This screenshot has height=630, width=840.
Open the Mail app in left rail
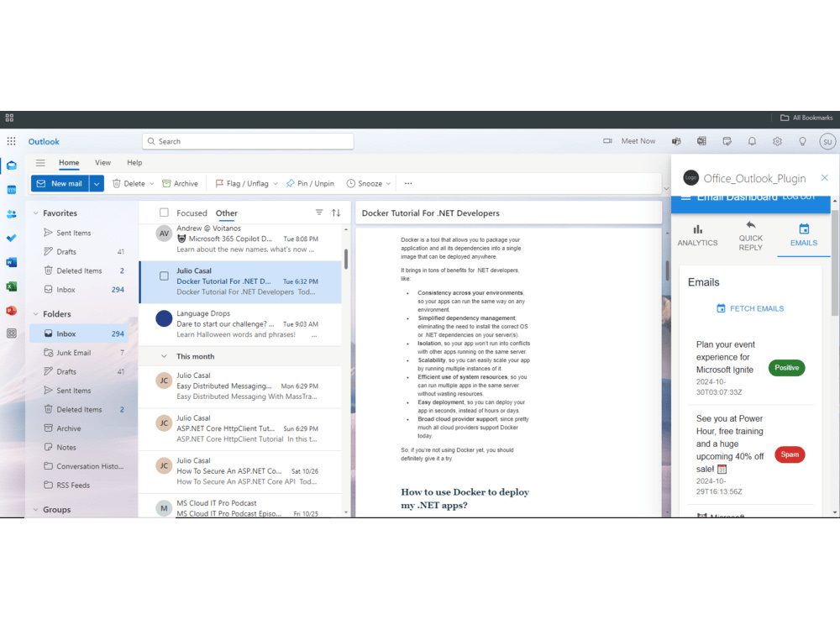[x=11, y=165]
